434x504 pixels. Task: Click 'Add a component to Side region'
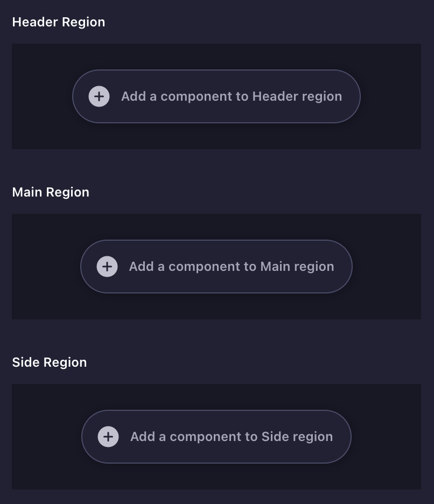click(232, 437)
